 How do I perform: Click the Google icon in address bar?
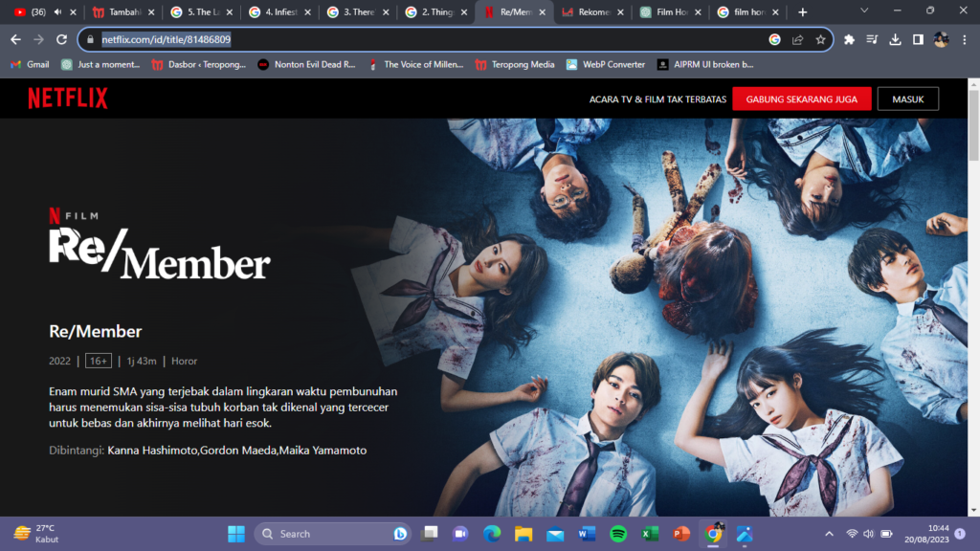pos(774,39)
